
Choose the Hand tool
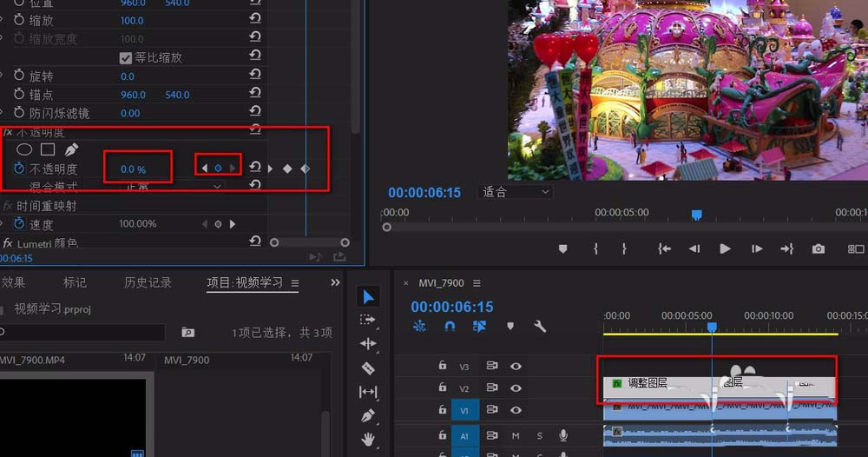coord(367,440)
